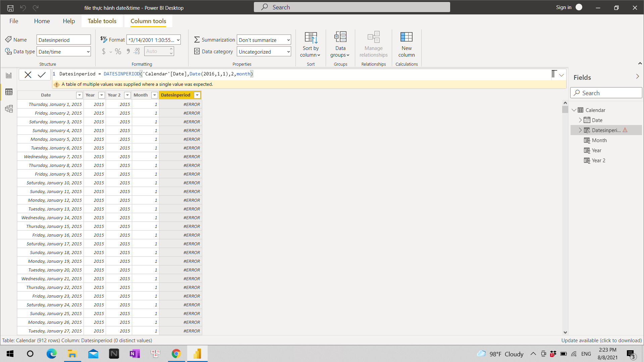The width and height of the screenshot is (644, 362).
Task: Click the column Name input field
Action: coord(64,40)
